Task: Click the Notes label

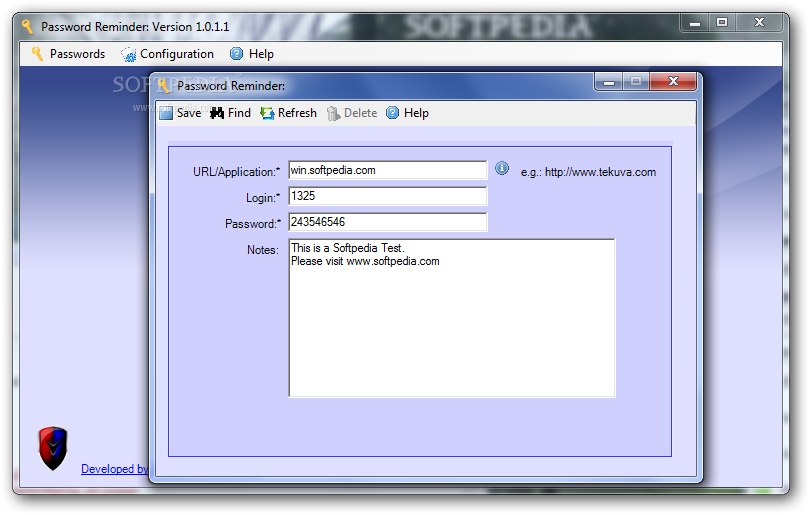Action: [262, 250]
